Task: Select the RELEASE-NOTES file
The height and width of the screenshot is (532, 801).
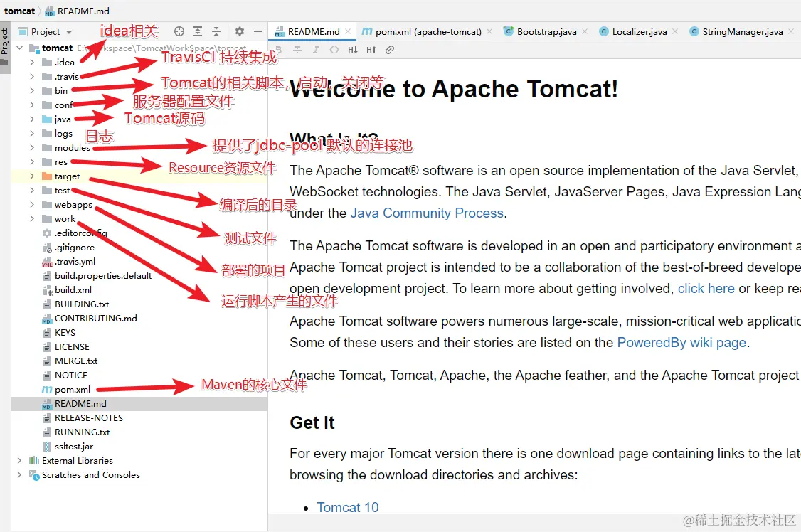Action: click(89, 418)
